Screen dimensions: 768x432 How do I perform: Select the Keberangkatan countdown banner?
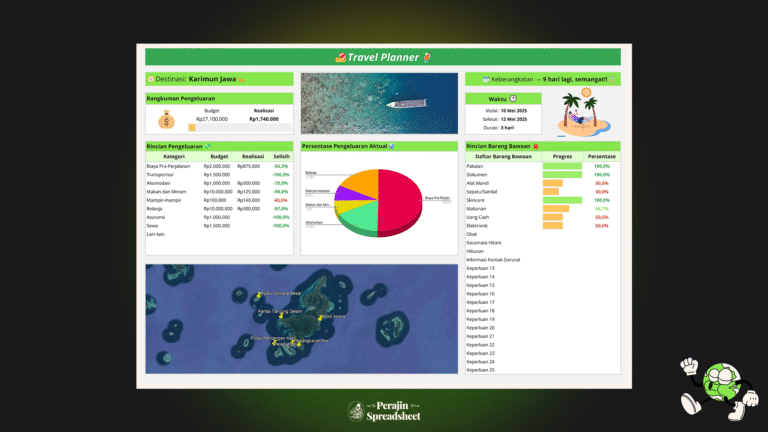[x=543, y=79]
